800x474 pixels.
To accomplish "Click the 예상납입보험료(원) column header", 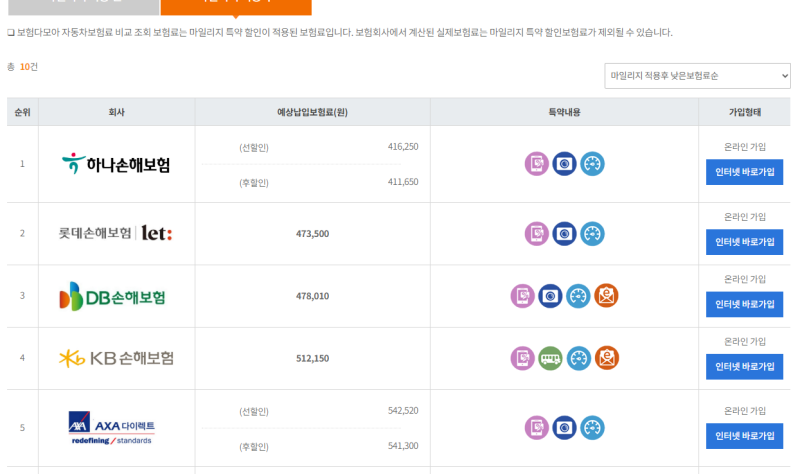I will click(x=312, y=112).
